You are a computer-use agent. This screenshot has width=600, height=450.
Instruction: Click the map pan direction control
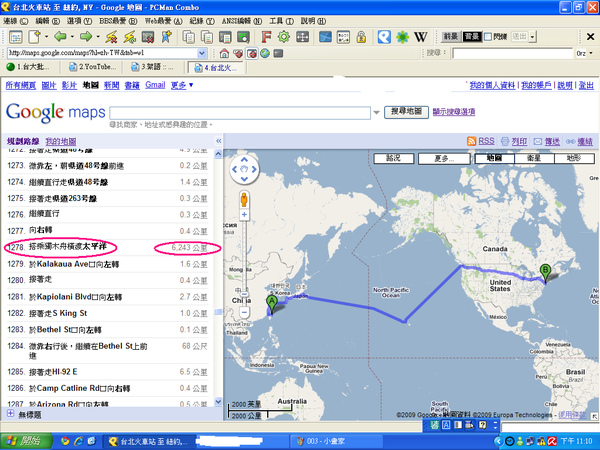tap(245, 169)
